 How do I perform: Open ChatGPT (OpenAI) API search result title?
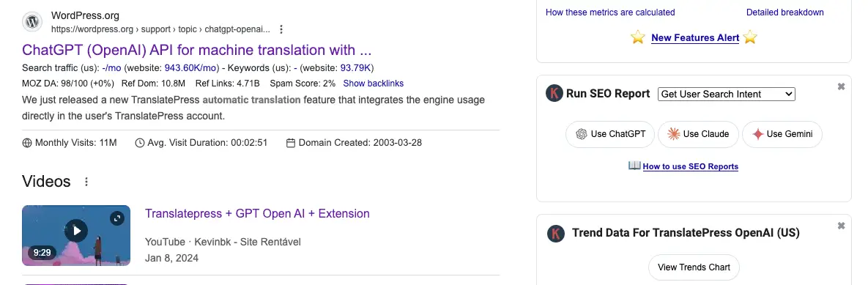pos(196,50)
